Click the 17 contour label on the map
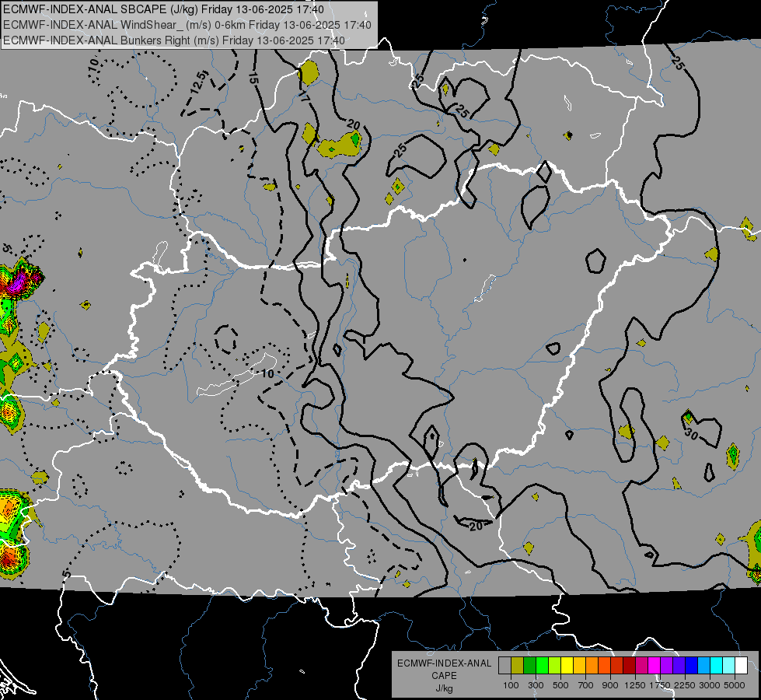 (x=303, y=96)
